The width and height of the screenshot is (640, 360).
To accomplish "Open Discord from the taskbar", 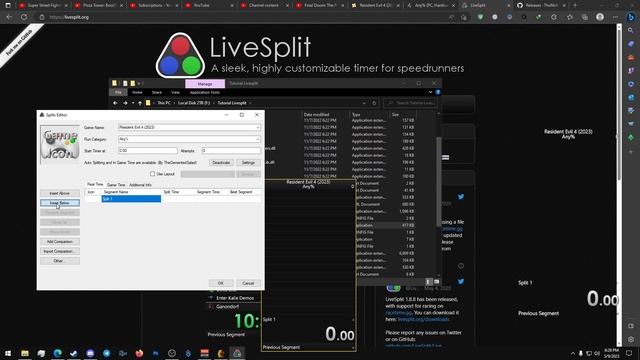I will 90,353.
